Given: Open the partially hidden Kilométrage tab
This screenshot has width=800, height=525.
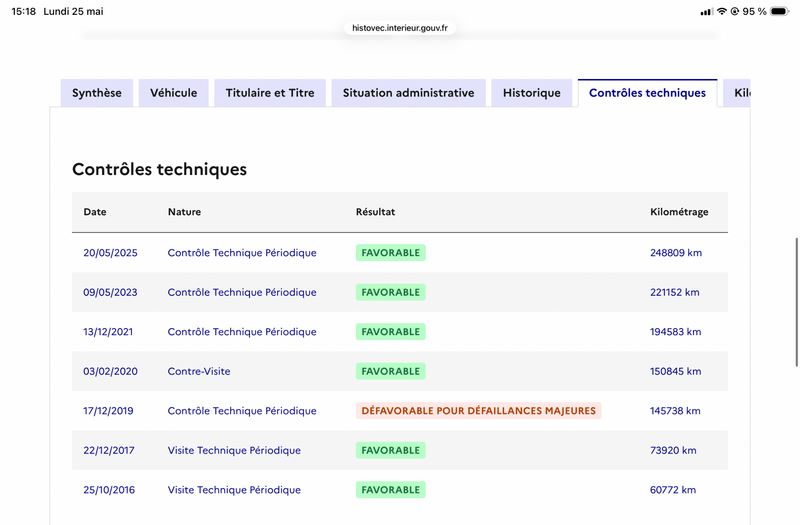Looking at the screenshot, I should [737, 93].
